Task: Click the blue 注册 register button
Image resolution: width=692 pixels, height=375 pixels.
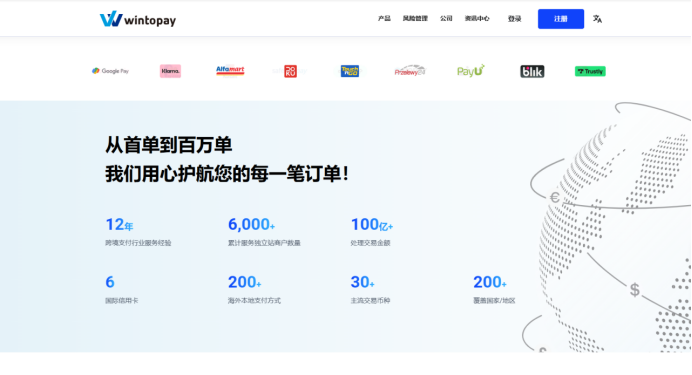Action: [561, 19]
